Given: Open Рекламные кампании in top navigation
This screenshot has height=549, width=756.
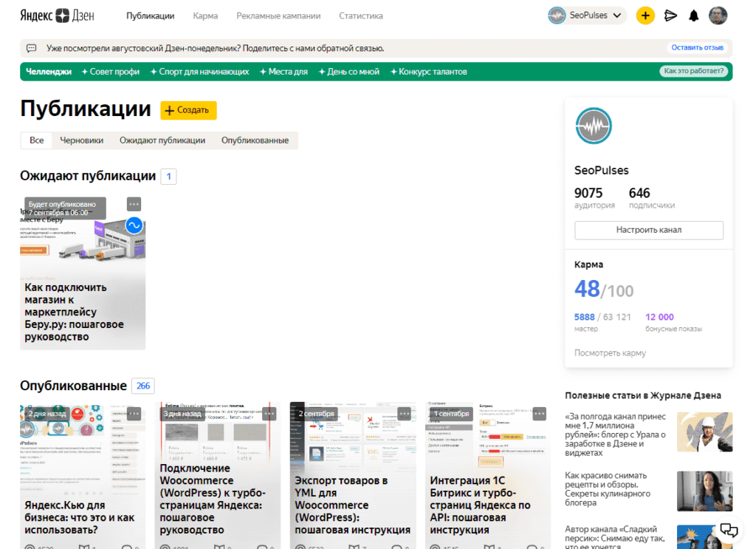Looking at the screenshot, I should pos(278,16).
